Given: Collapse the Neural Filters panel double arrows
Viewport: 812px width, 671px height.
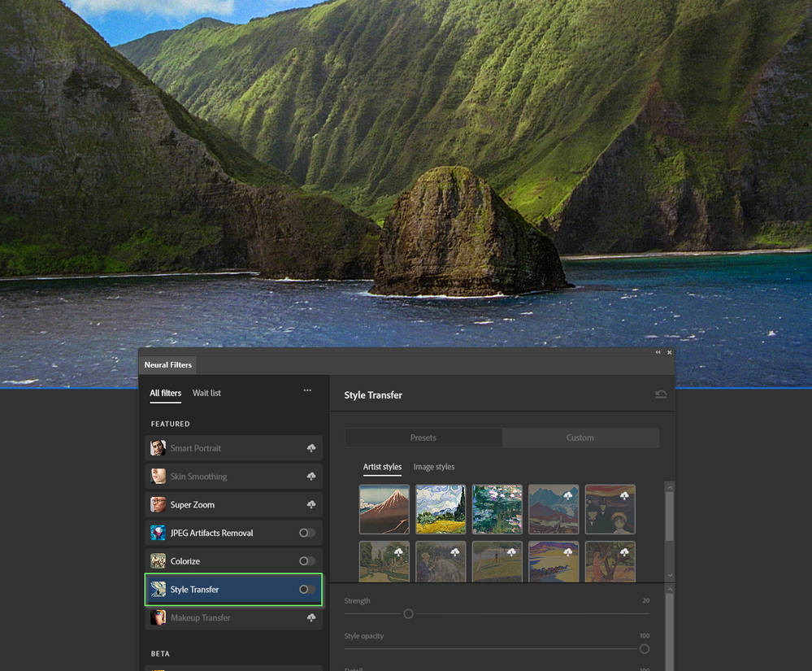Looking at the screenshot, I should (658, 352).
